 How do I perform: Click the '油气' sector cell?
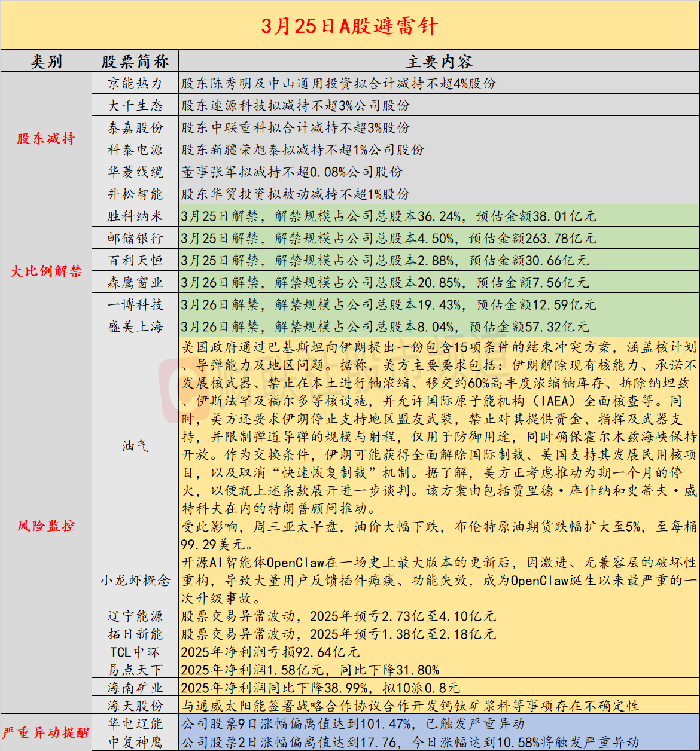click(135, 446)
